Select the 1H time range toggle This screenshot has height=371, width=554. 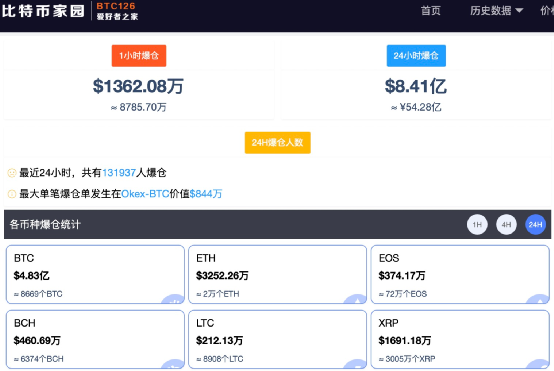[x=477, y=224]
